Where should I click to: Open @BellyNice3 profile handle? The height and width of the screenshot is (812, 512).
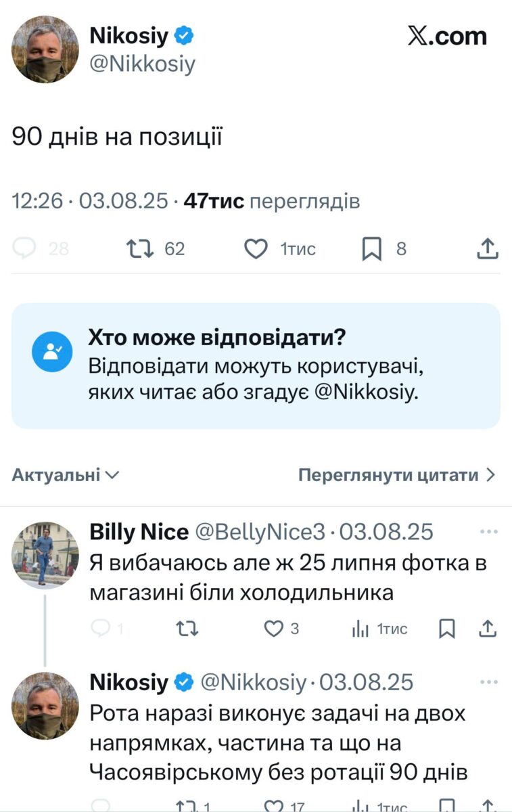260,533
